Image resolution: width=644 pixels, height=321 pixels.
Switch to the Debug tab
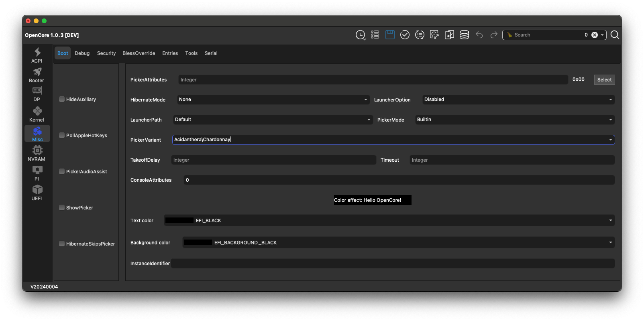82,53
